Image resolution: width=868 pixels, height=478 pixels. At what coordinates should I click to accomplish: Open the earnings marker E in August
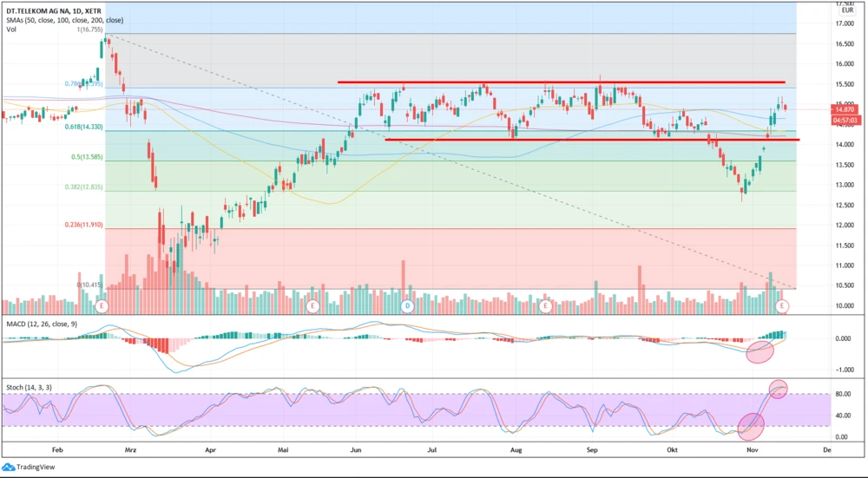pyautogui.click(x=545, y=306)
